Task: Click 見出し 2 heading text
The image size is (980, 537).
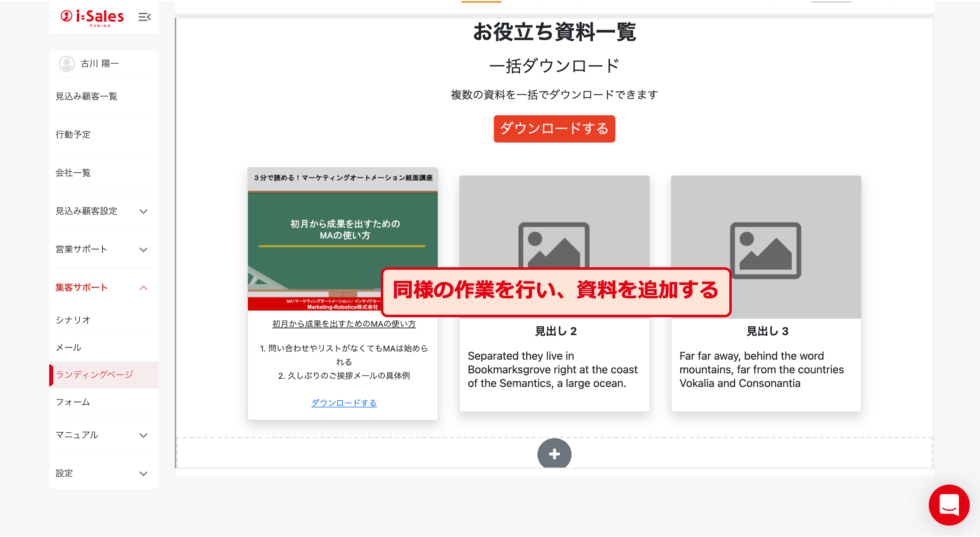Action: tap(555, 331)
